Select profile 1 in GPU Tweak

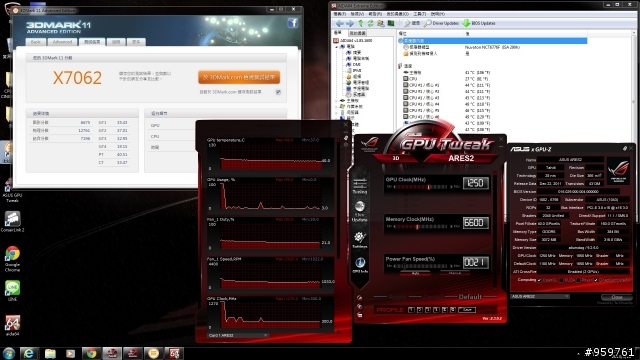coord(411,310)
